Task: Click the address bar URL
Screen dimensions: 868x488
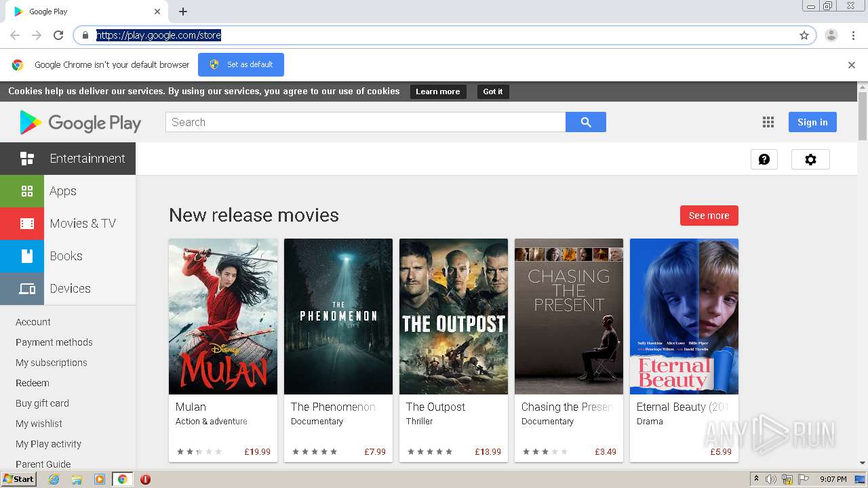Action: point(159,35)
